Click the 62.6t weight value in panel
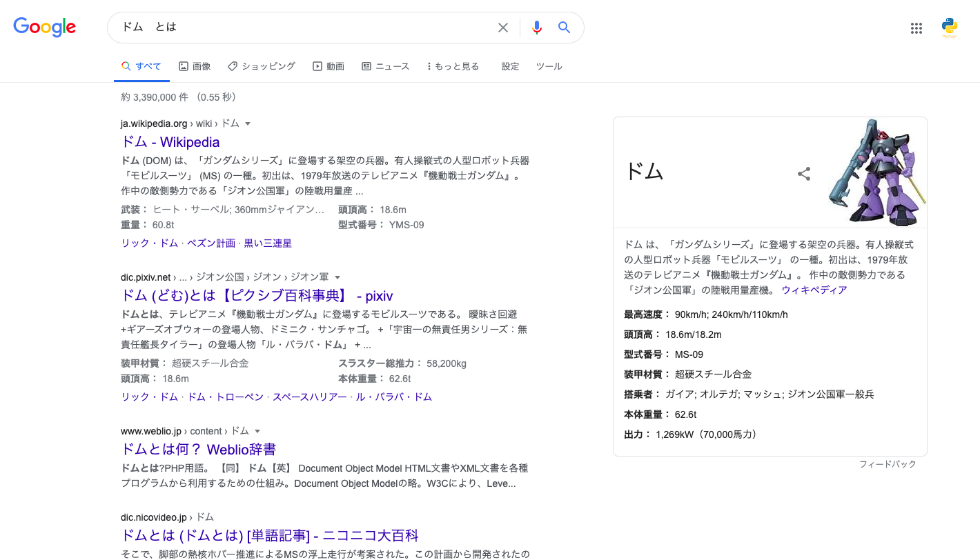This screenshot has height=560, width=980. (686, 414)
